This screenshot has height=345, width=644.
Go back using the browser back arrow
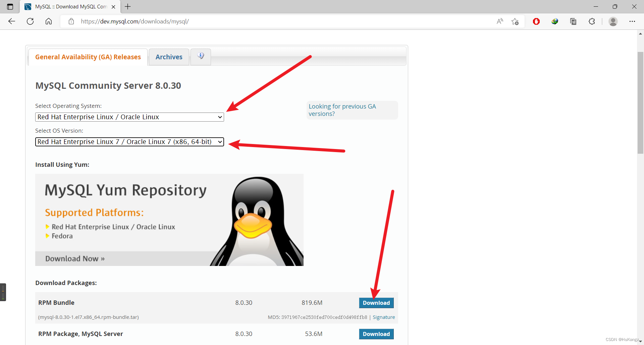coord(12,21)
